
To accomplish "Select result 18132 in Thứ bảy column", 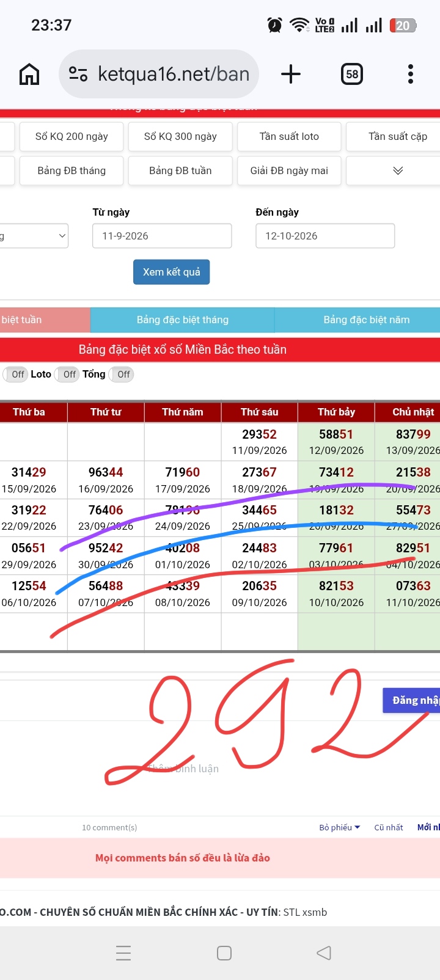I will 336,510.
